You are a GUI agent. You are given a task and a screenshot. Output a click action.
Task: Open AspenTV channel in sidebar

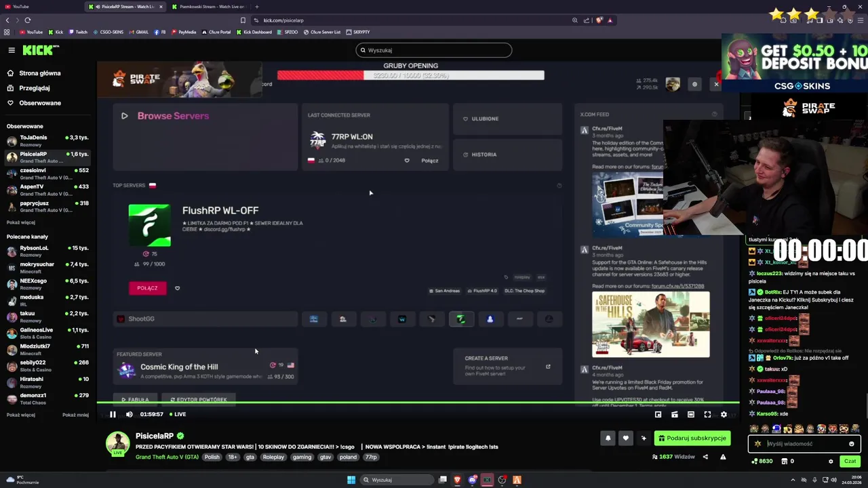pos(47,190)
